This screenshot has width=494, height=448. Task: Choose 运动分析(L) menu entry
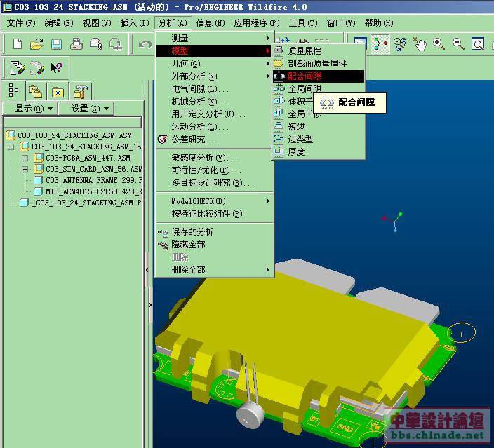(x=213, y=127)
